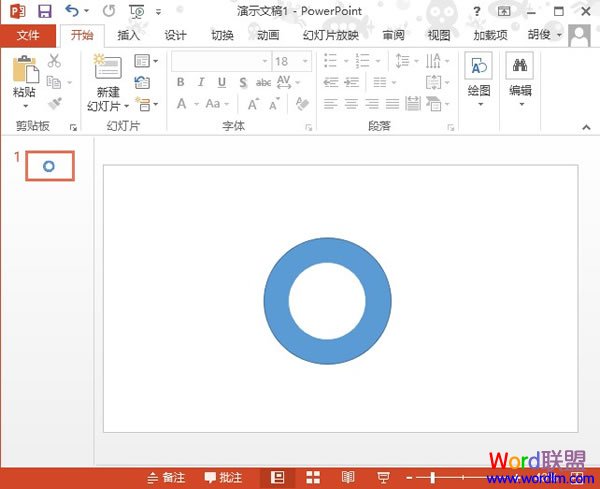Screen dimensions: 600x489
Task: Click the 粘贴 (Paste) clipboard icon
Action: tap(25, 69)
